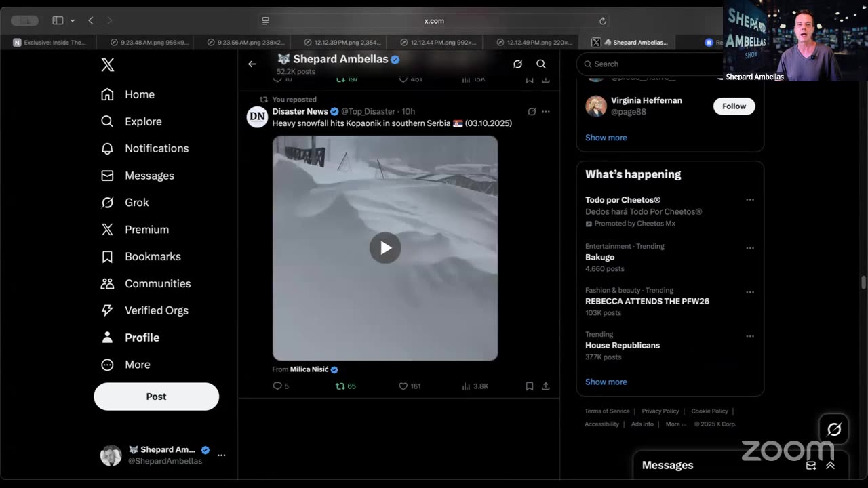868x488 pixels.
Task: Go to Profile in sidebar
Action: tap(130, 338)
